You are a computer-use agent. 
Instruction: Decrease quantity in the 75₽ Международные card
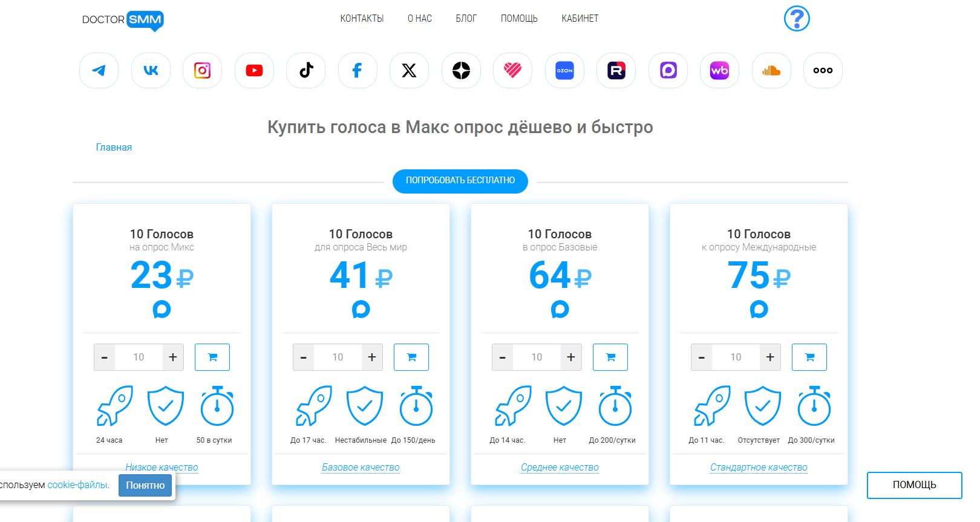[x=701, y=357]
